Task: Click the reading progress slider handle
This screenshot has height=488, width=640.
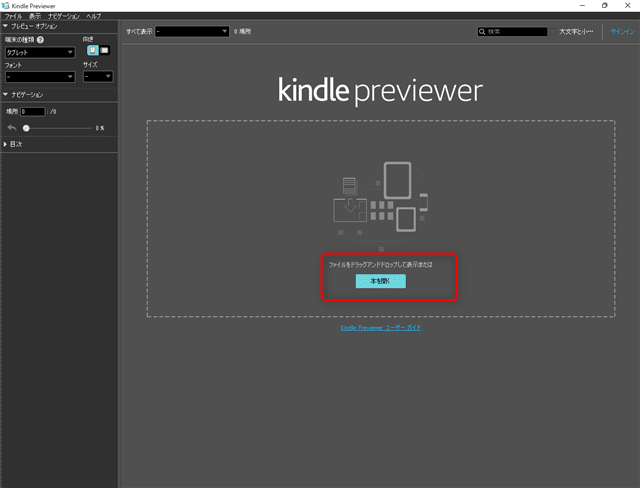Action: tap(26, 128)
